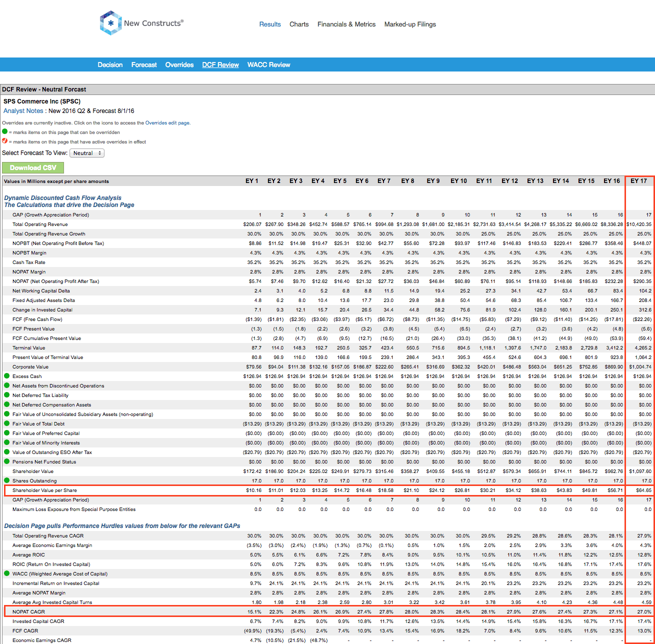Click the EY 1 column header
655x644 pixels.
click(252, 181)
